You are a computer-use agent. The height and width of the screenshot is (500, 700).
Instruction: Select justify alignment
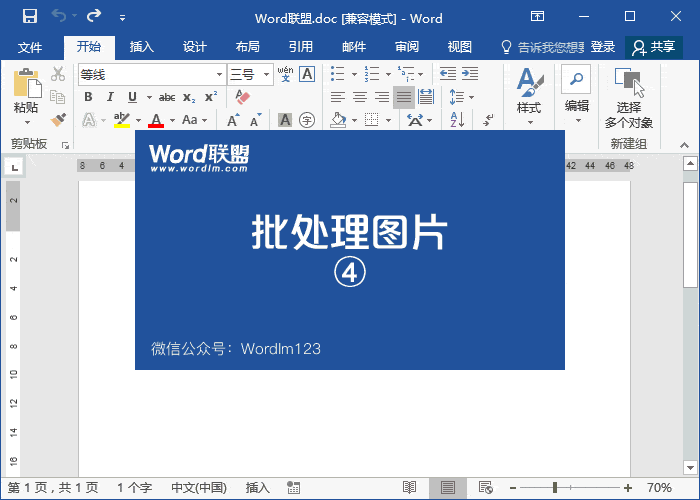(x=404, y=97)
